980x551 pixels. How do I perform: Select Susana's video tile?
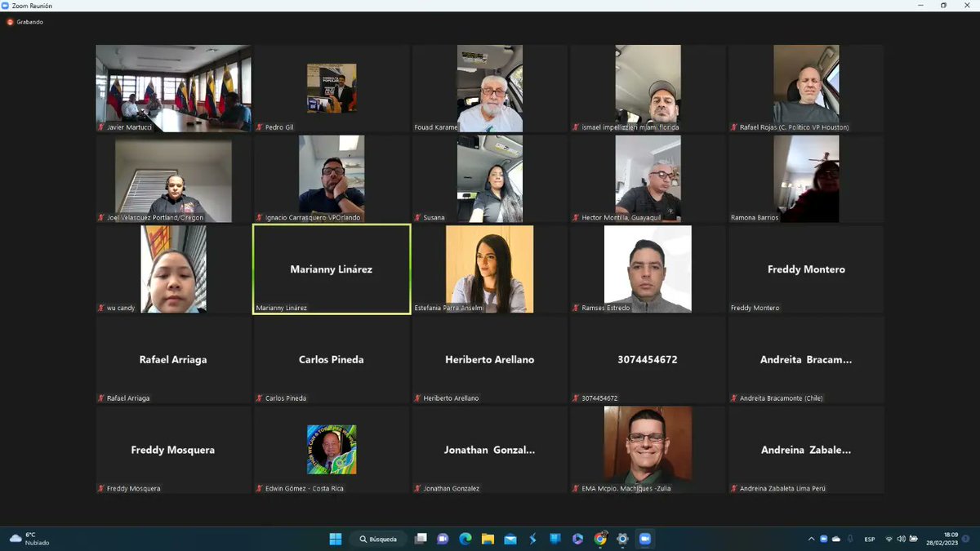pyautogui.click(x=490, y=179)
